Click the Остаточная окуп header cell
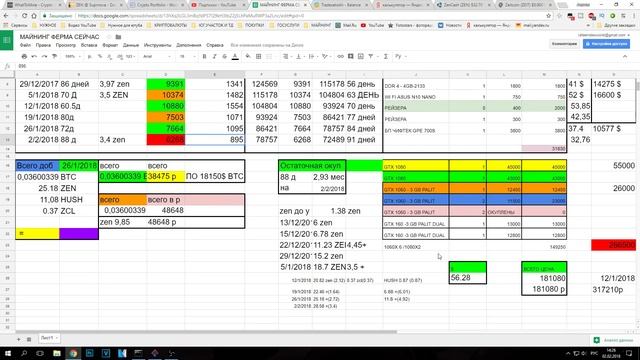 point(312,166)
